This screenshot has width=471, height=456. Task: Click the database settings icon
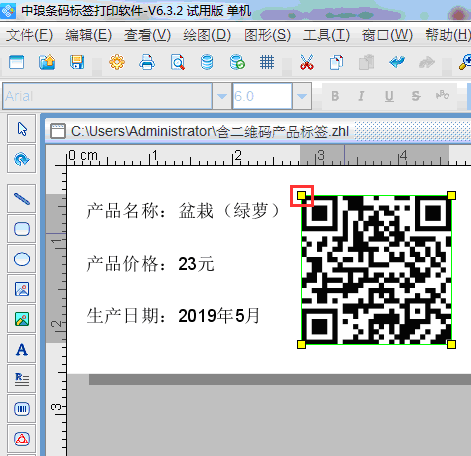pyautogui.click(x=207, y=62)
